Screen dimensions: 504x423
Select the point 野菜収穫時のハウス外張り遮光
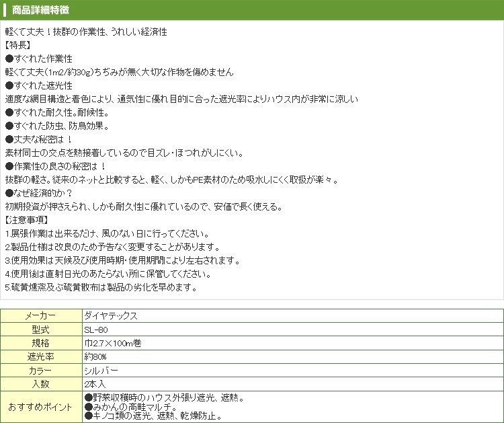tap(164, 398)
